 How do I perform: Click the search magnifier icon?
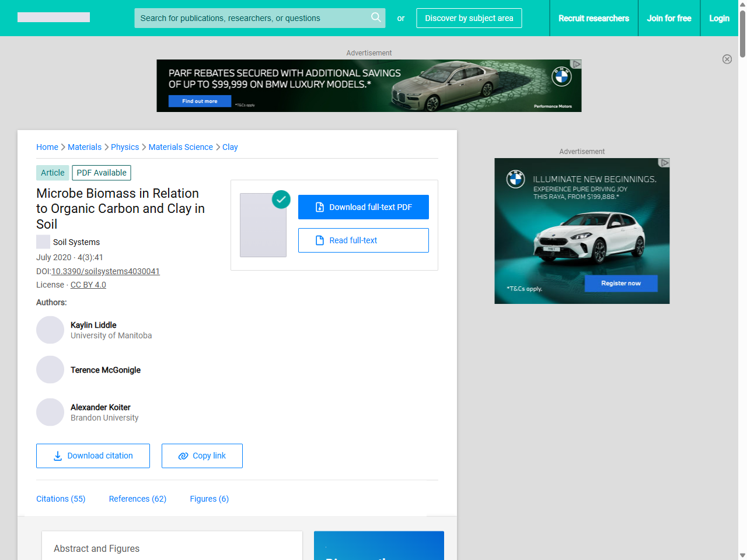[x=376, y=17]
